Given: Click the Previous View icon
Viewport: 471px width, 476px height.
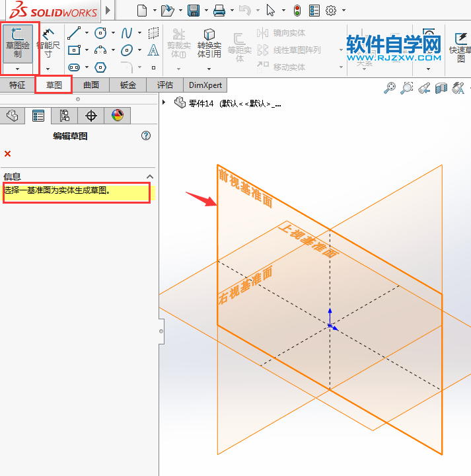Looking at the screenshot, I should (424, 88).
